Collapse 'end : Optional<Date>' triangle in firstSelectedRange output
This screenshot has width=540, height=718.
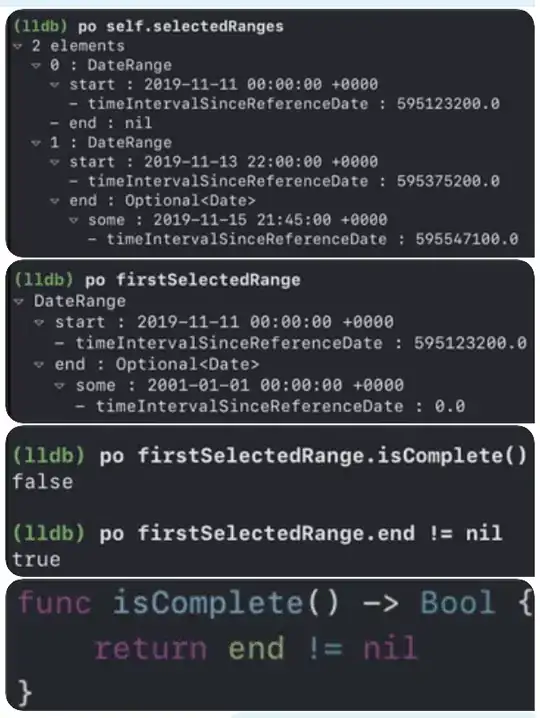[39, 364]
